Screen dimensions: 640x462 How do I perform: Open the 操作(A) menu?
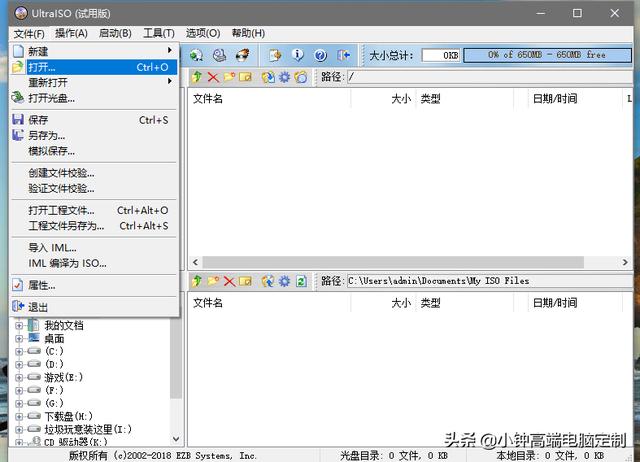coord(71,33)
